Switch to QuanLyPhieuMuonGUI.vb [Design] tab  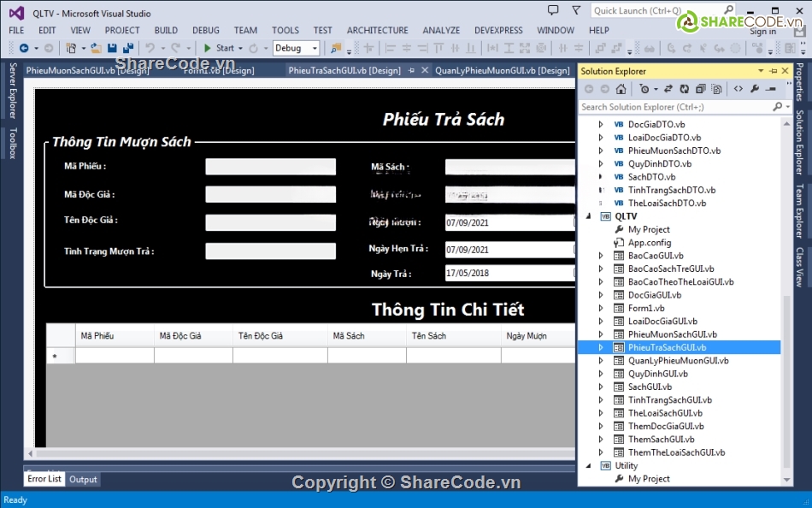tap(503, 70)
